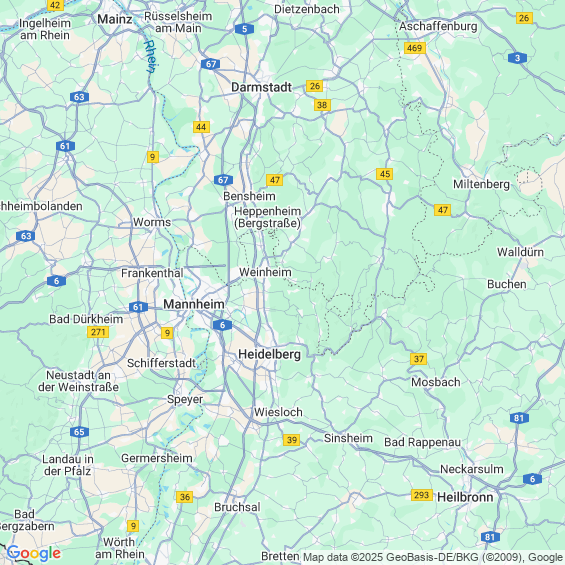Click the yellow B44 road shield
This screenshot has width=565, height=565.
tap(201, 127)
